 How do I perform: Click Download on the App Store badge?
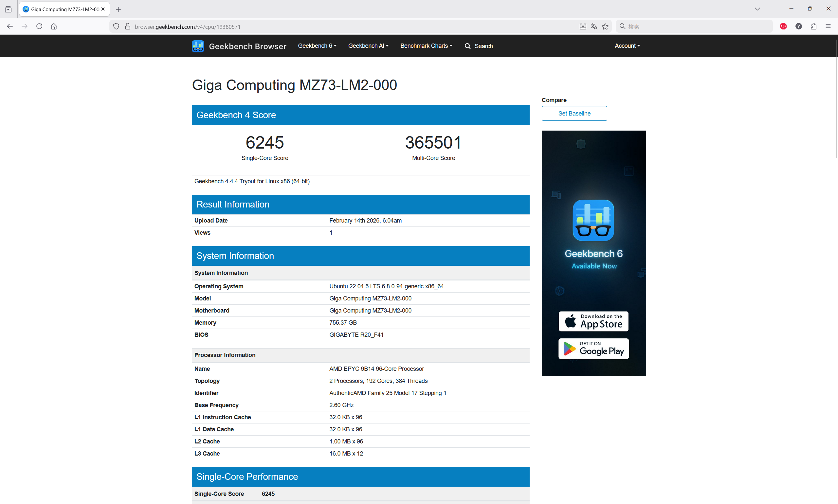click(x=593, y=321)
